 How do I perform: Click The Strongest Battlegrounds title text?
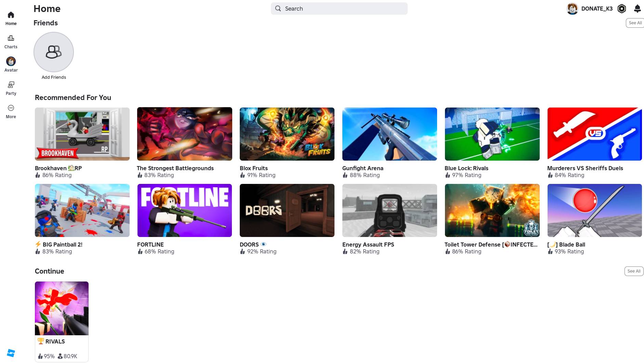[x=175, y=168]
